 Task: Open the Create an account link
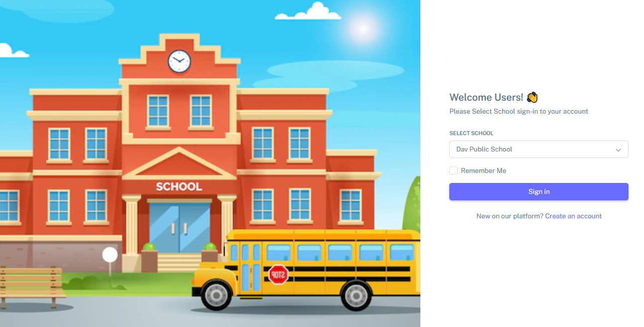pyautogui.click(x=573, y=216)
